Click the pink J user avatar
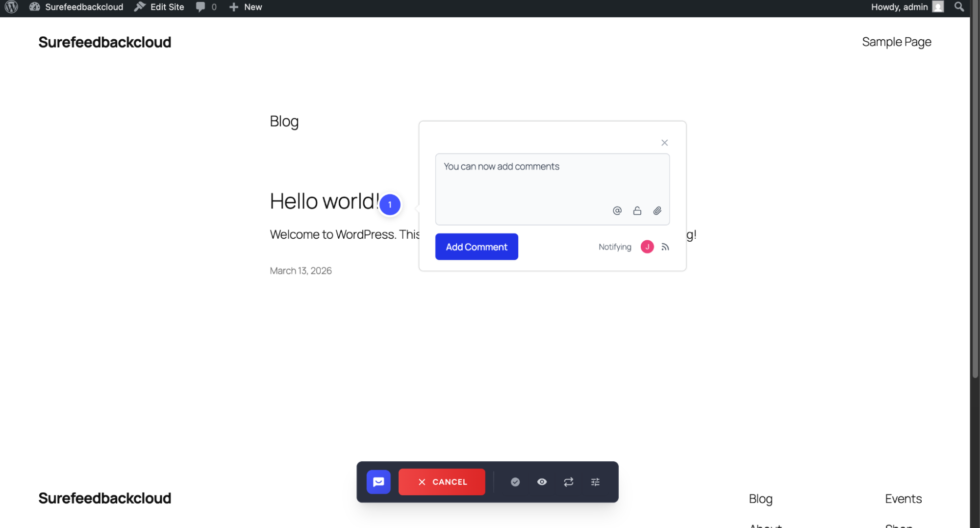 (647, 247)
